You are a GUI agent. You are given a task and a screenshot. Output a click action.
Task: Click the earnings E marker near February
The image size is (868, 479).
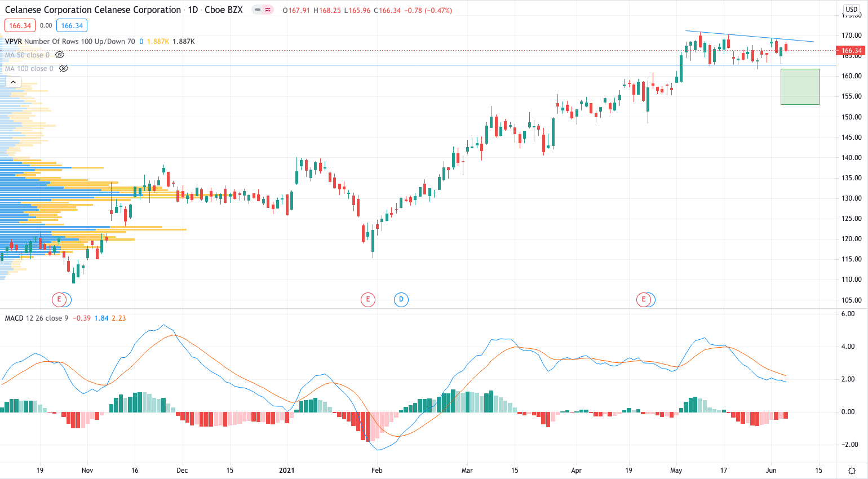point(367,299)
